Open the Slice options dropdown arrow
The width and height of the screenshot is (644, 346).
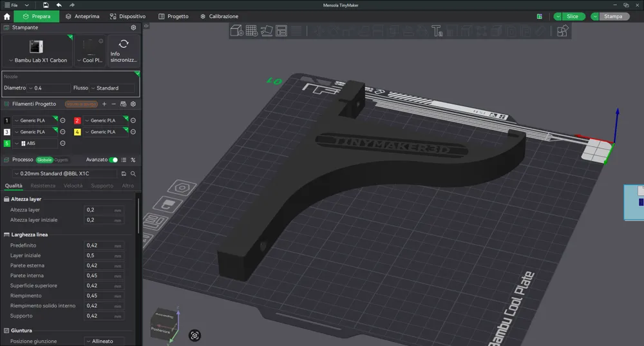pyautogui.click(x=558, y=17)
